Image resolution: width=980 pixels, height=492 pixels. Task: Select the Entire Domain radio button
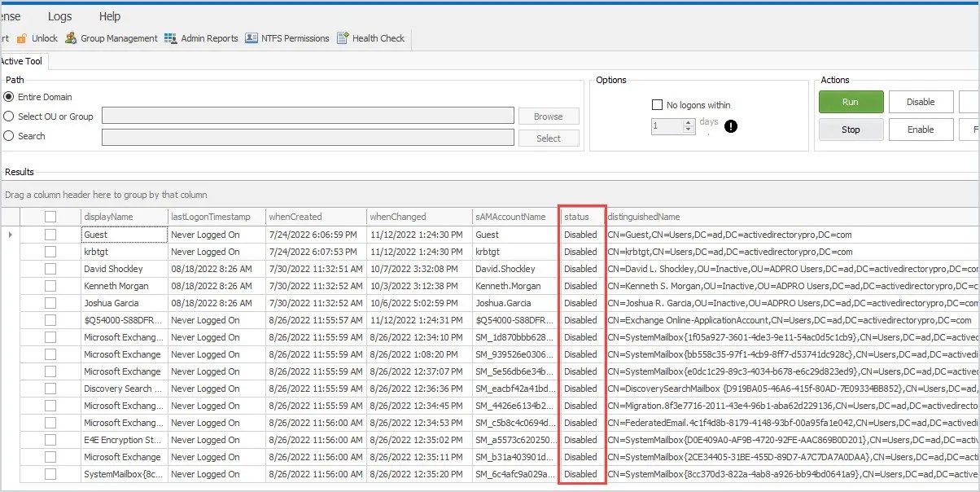pos(9,96)
